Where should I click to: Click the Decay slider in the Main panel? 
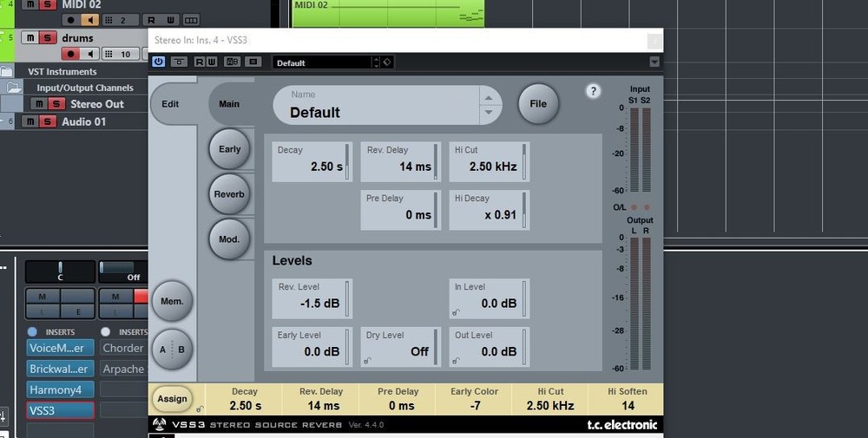click(347, 161)
